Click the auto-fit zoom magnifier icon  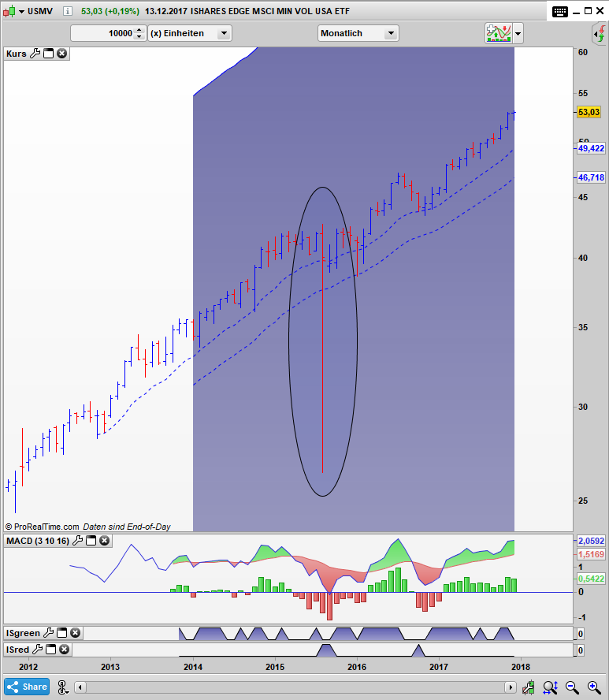551,687
